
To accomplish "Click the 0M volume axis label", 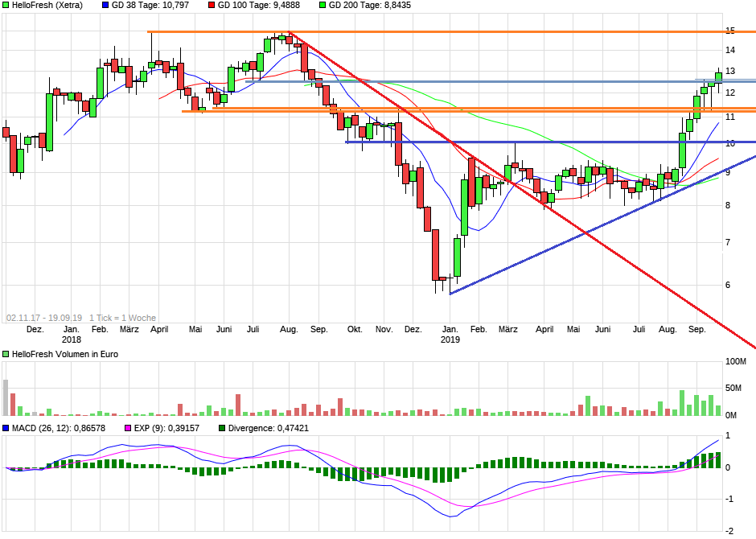I will tap(731, 415).
